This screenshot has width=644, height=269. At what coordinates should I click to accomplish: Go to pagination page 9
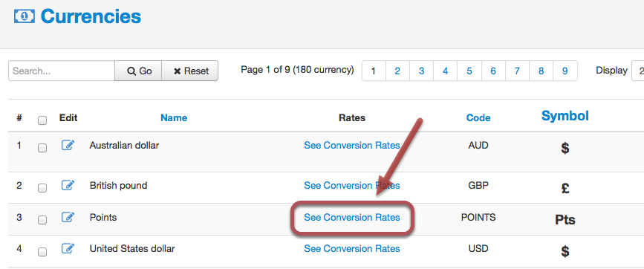click(565, 71)
